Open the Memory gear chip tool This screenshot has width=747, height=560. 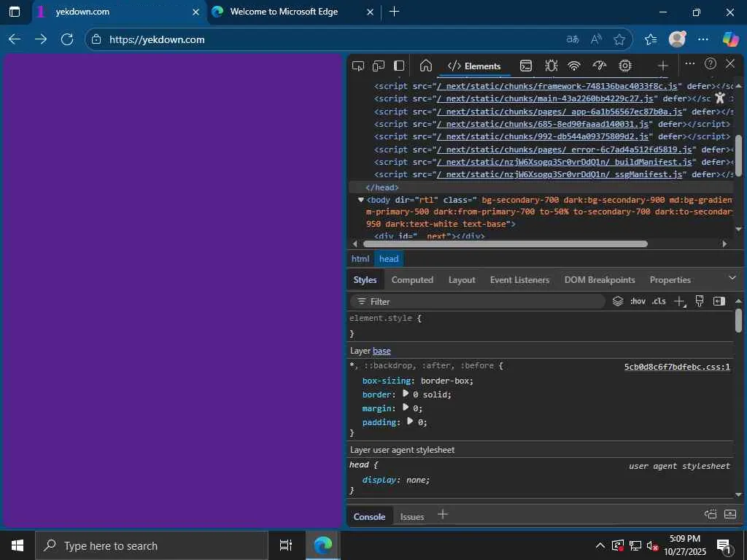(x=625, y=66)
